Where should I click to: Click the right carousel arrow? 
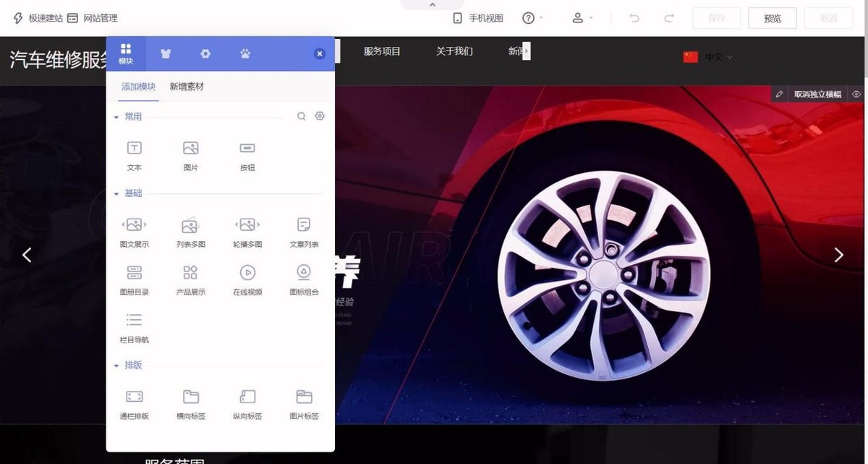pos(838,255)
